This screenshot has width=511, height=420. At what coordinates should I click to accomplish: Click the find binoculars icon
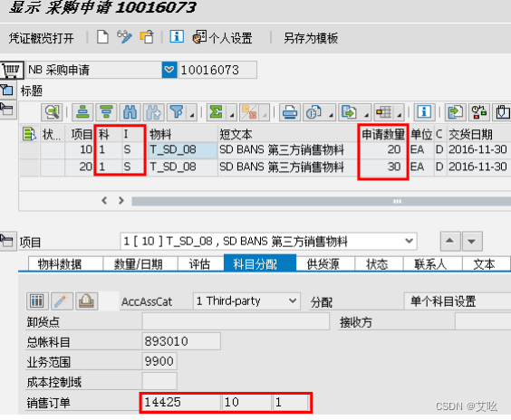click(x=130, y=112)
